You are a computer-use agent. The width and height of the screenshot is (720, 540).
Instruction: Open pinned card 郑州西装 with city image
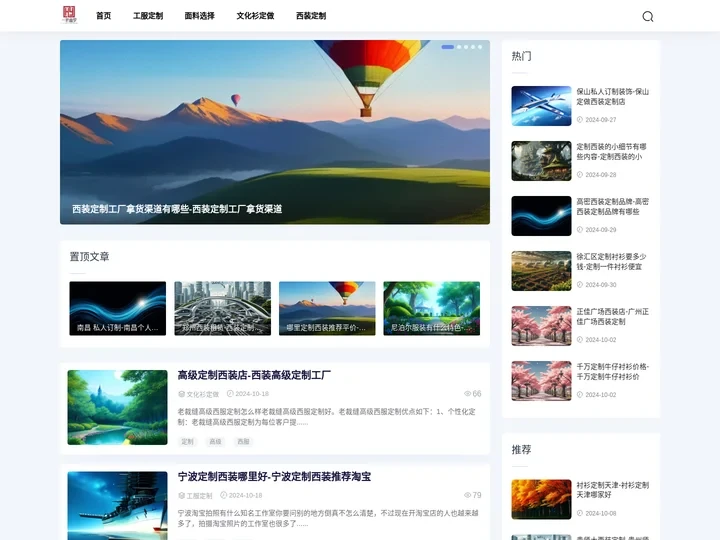222,308
